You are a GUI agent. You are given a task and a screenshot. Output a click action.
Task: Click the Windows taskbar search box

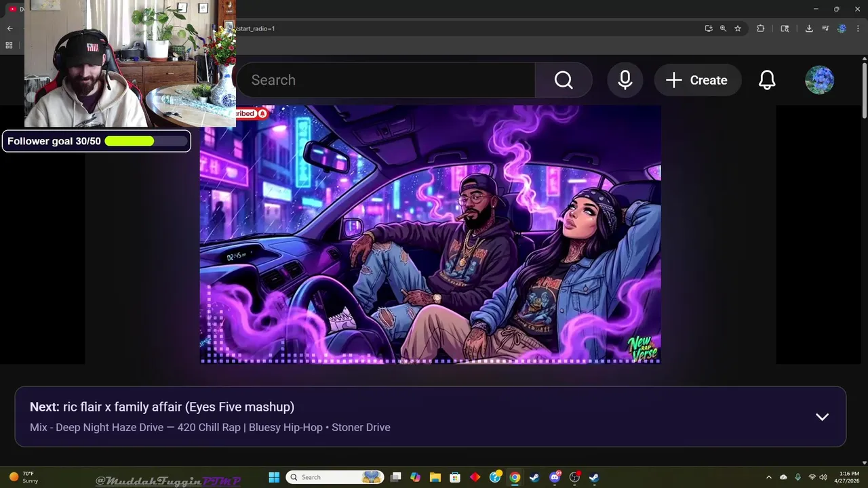(x=335, y=477)
